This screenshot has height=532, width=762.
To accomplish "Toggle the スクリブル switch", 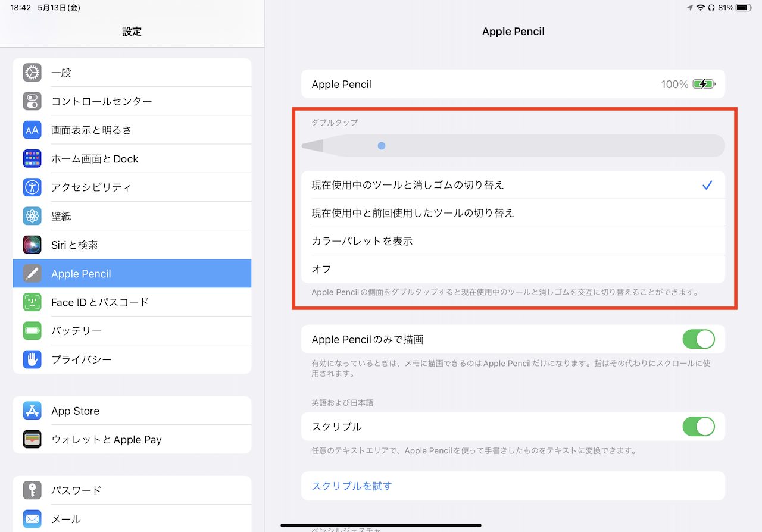I will [x=698, y=427].
